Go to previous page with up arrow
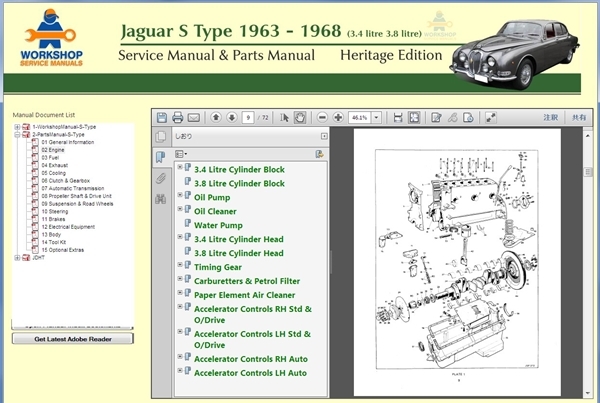Viewport: 600px width, 403px height. [x=216, y=117]
